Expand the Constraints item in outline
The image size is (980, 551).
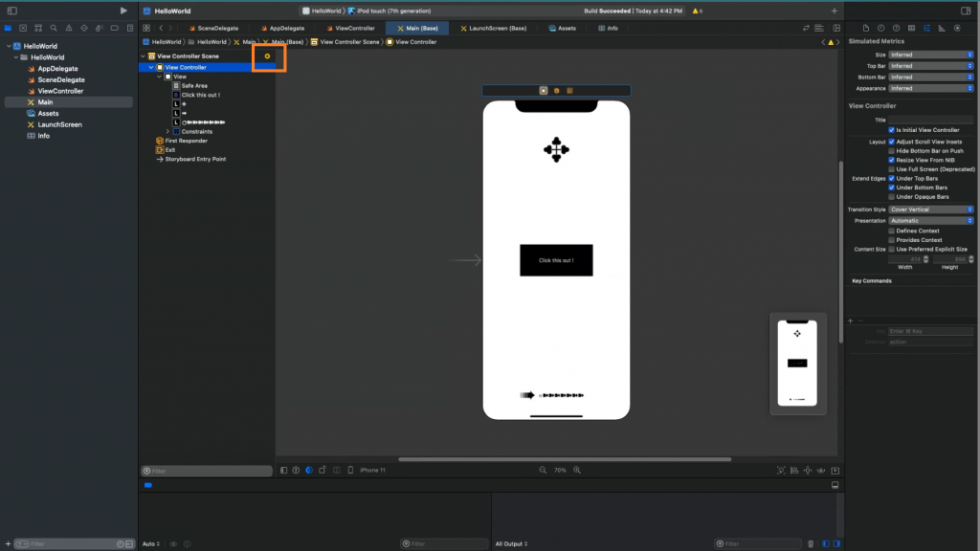click(167, 131)
